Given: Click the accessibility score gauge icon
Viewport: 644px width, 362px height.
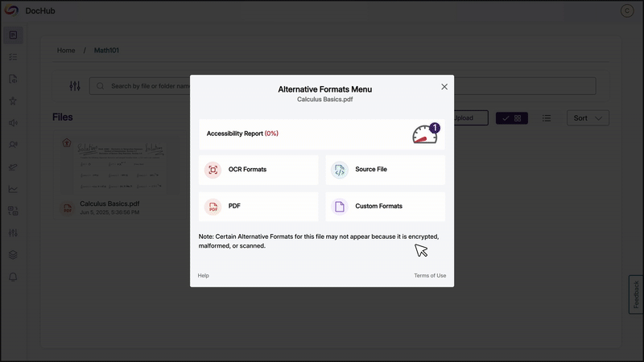Looking at the screenshot, I should point(423,134).
